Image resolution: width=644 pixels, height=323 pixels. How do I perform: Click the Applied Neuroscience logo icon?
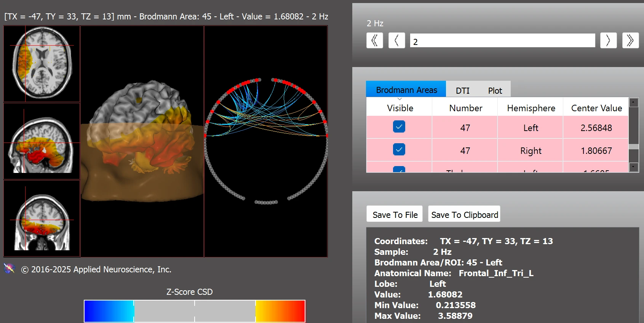click(9, 269)
